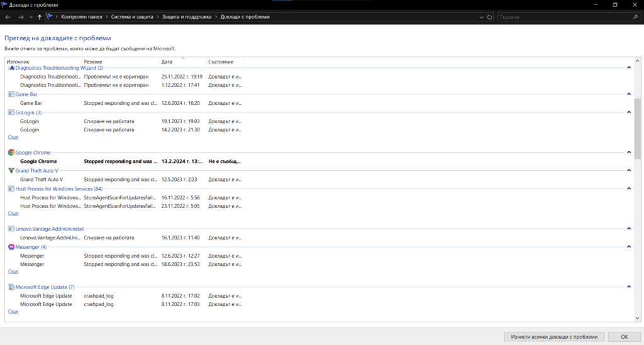The width and height of the screenshot is (644, 345).
Task: Collapse Lenovo.Vantage.AddinUninstall group
Action: pos(629,229)
